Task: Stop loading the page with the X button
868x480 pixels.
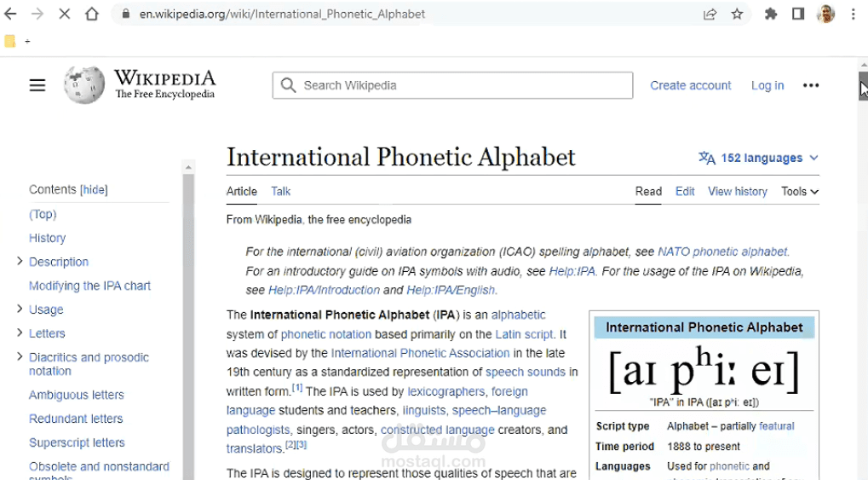Action: coord(64,14)
